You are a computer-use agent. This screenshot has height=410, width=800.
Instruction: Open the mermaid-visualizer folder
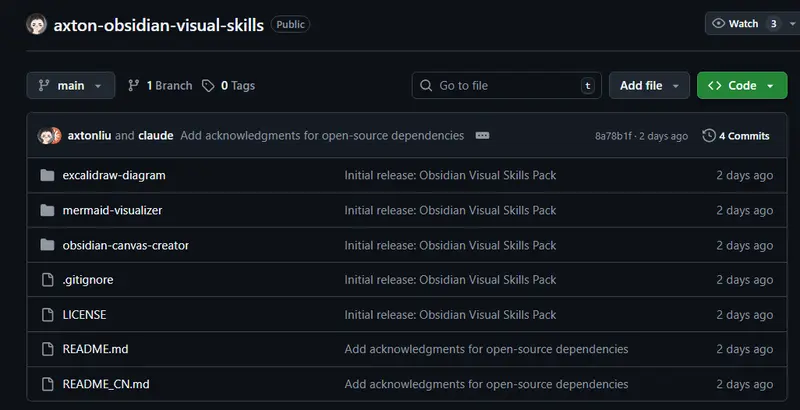point(112,210)
